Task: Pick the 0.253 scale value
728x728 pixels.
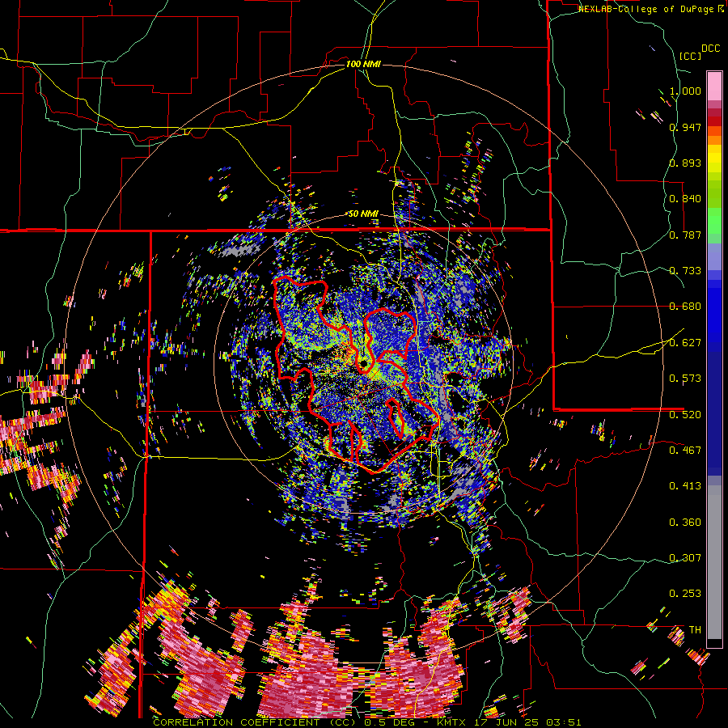Action: 685,594
